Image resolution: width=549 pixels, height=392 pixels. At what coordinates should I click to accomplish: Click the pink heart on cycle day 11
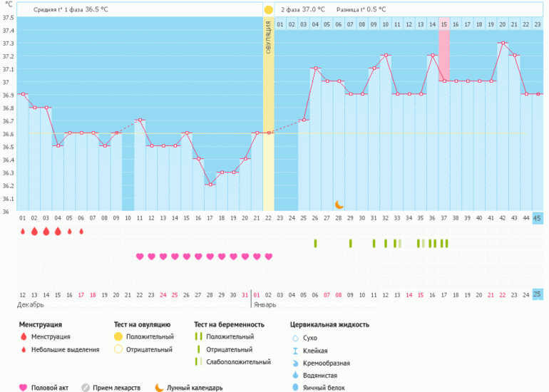140,257
